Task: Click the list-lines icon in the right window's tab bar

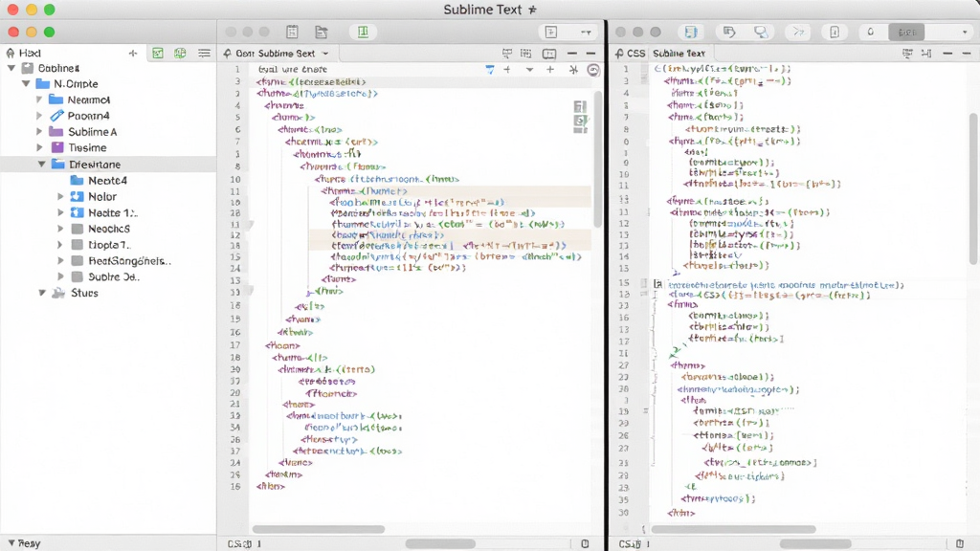Action: click(x=907, y=54)
